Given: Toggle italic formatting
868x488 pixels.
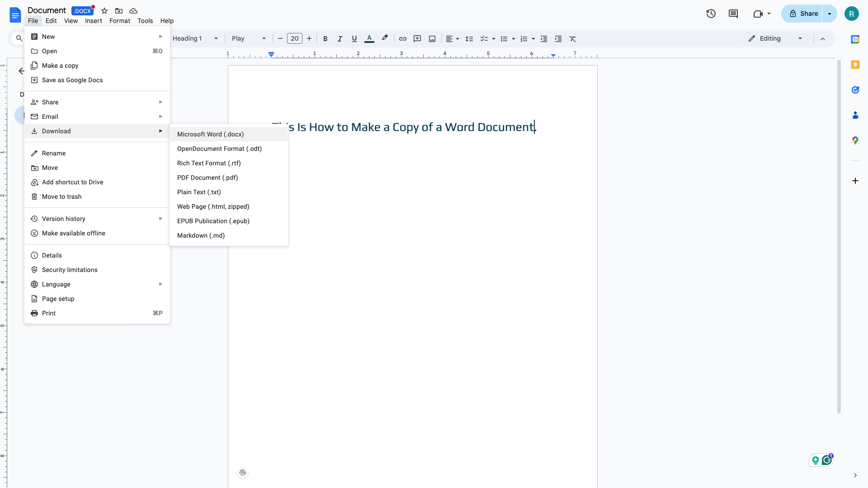Looking at the screenshot, I should click(340, 39).
